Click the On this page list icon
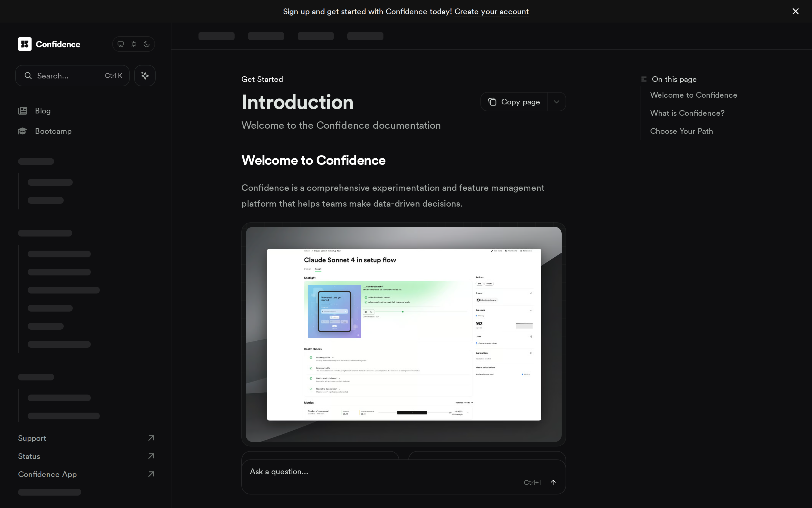 [644, 79]
